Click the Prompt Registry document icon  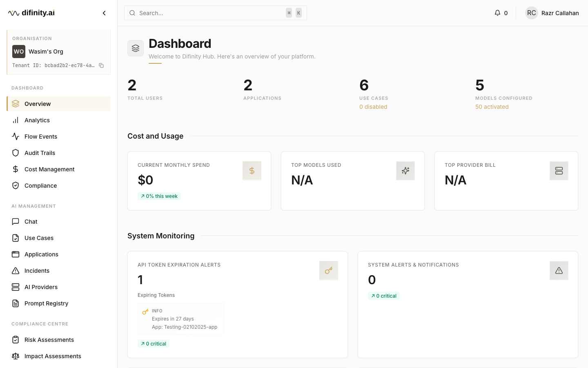pyautogui.click(x=16, y=303)
